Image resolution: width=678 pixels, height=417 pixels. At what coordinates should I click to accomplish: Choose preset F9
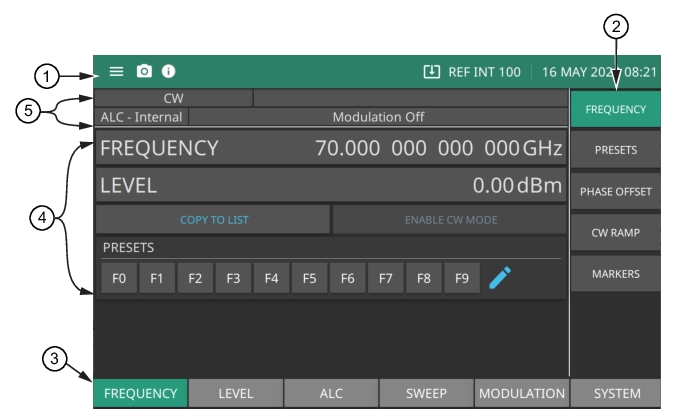(x=461, y=278)
